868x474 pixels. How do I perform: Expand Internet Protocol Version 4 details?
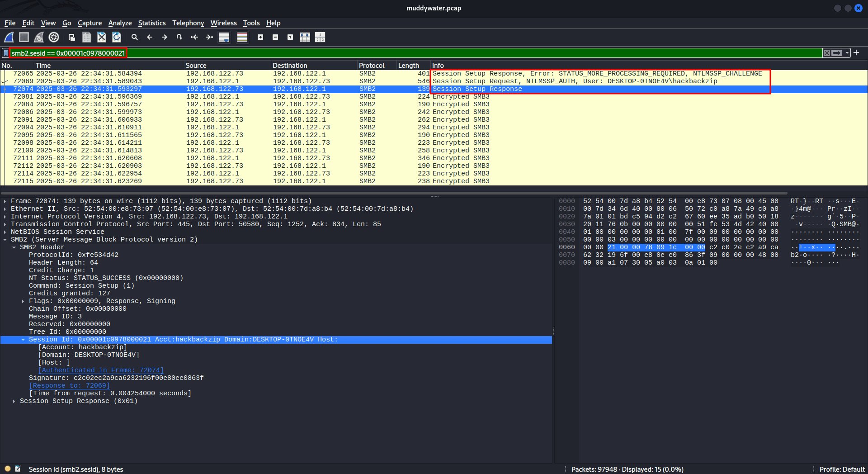pos(5,217)
